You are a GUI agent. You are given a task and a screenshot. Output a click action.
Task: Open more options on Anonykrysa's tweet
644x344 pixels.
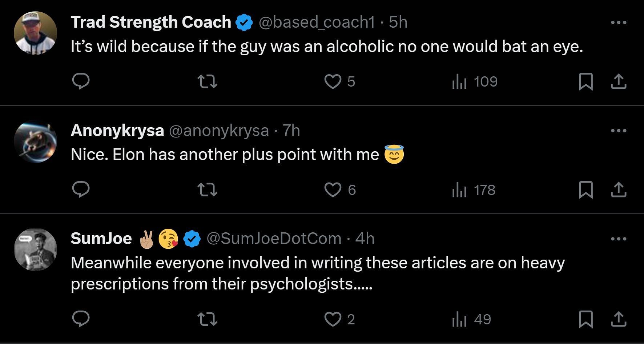coord(619,131)
